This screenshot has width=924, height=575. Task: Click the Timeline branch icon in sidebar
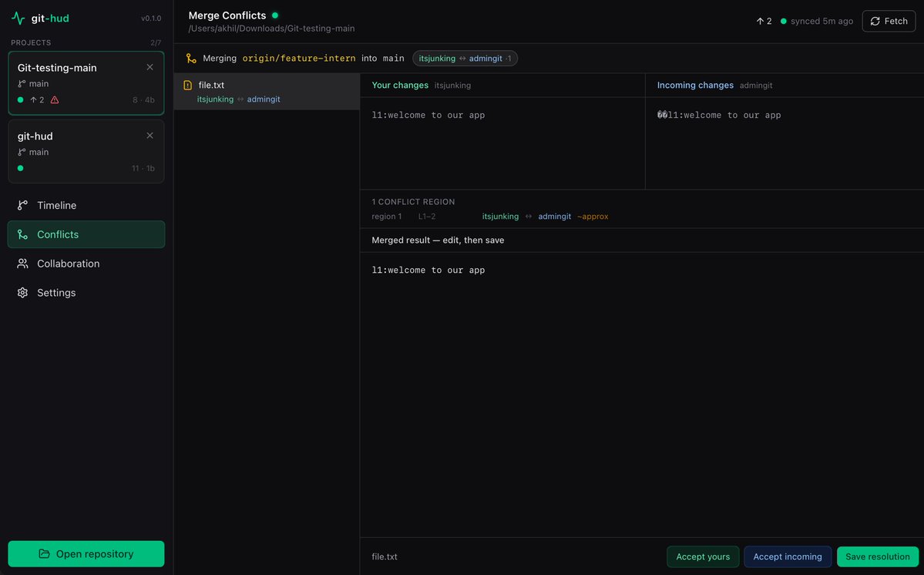tap(22, 205)
